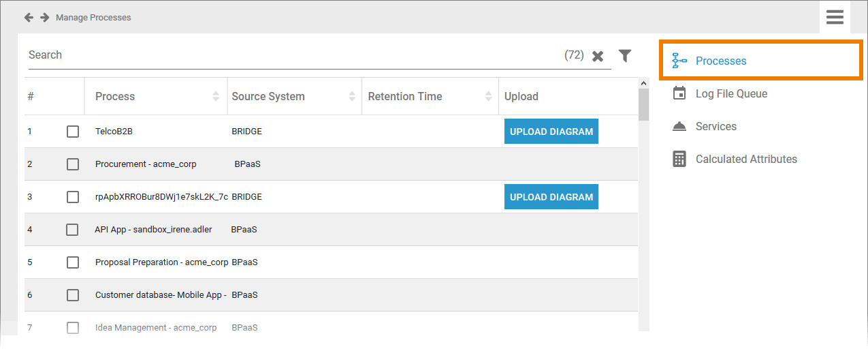Open the Processes menu item
The height and width of the screenshot is (349, 868).
point(721,61)
